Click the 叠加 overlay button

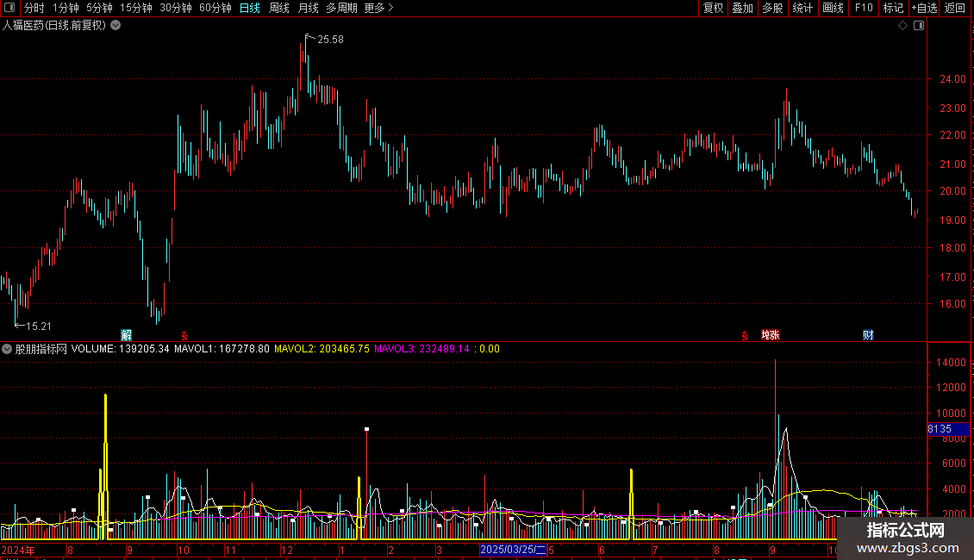[x=742, y=8]
